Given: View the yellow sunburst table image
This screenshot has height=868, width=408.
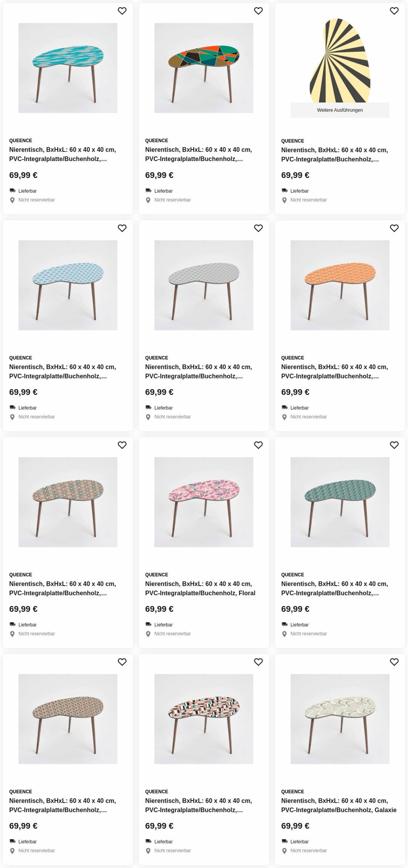Looking at the screenshot, I should (340, 61).
